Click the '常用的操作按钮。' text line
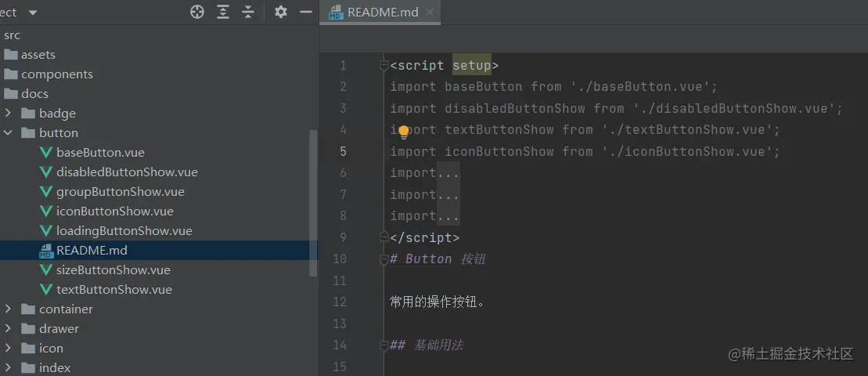868x376 pixels. tap(438, 302)
